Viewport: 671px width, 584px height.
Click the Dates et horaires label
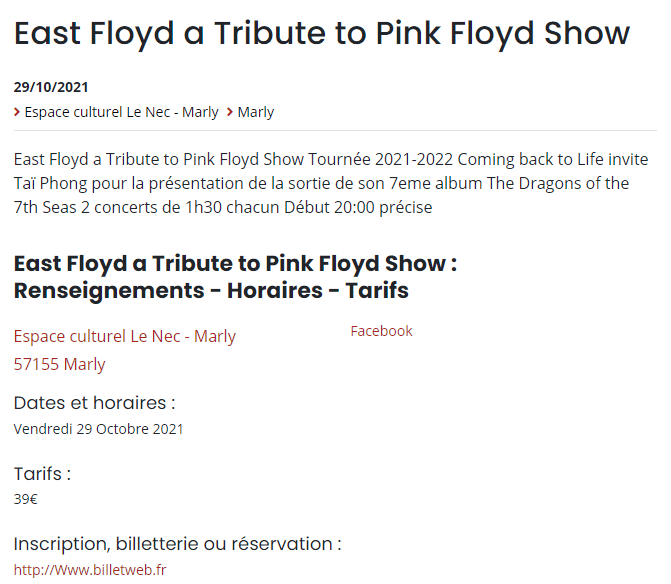tap(95, 403)
